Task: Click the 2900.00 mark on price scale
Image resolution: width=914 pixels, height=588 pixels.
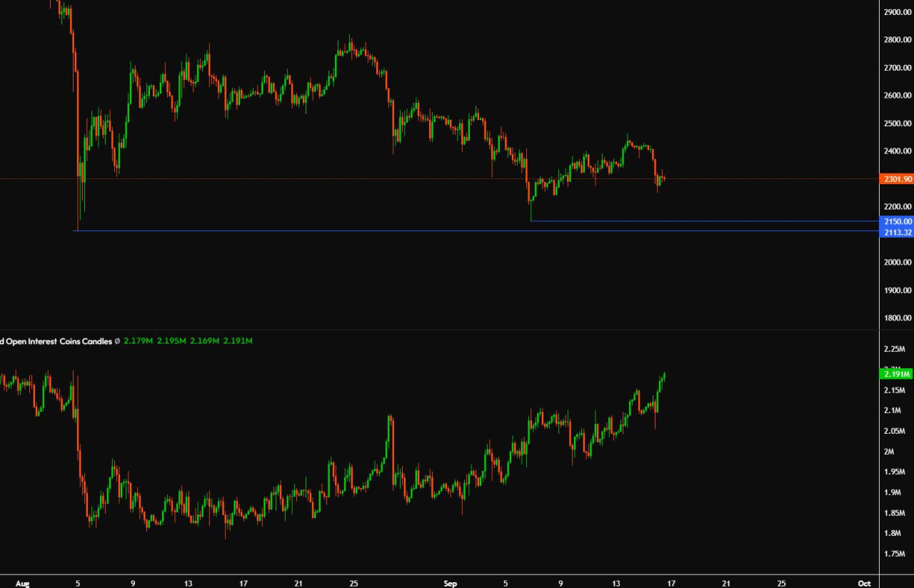Action: tap(898, 12)
